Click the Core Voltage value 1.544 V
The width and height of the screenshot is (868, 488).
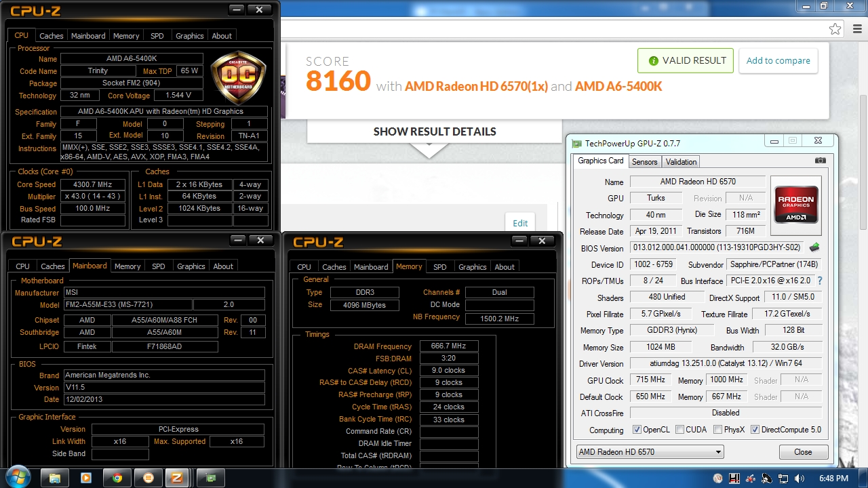point(178,96)
